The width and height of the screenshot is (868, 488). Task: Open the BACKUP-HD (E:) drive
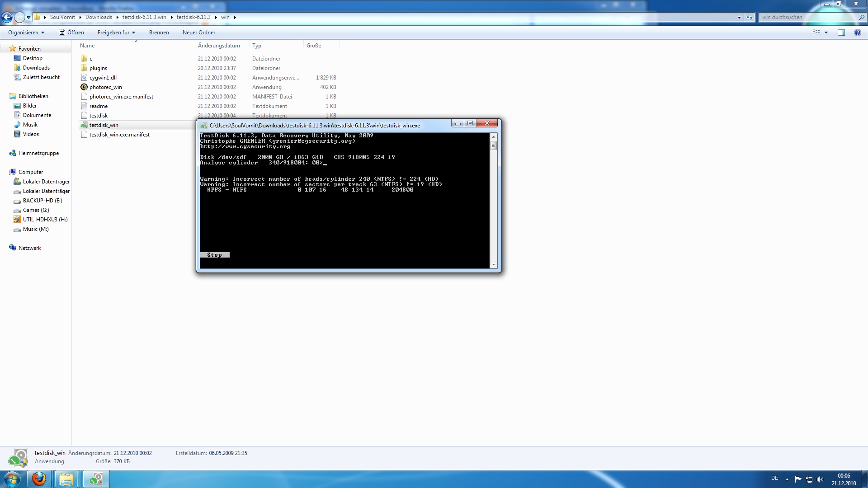coord(42,201)
